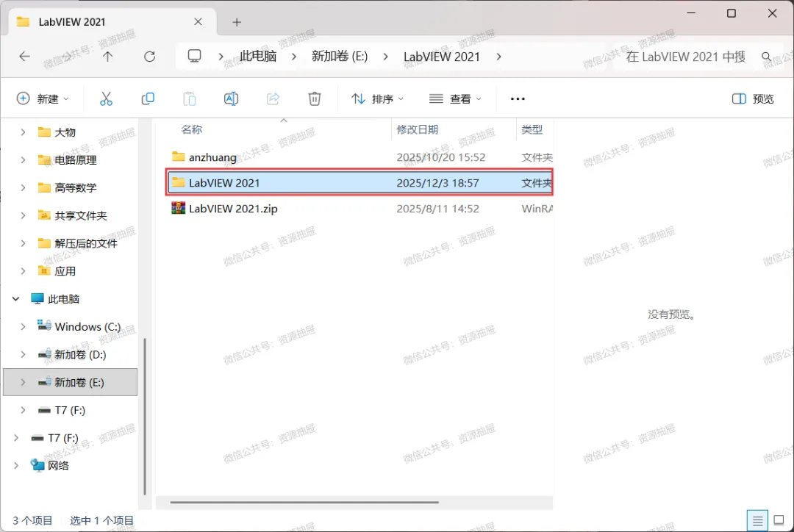Close the LabVIEW 2021 tab
The width and height of the screenshot is (794, 532).
[198, 22]
